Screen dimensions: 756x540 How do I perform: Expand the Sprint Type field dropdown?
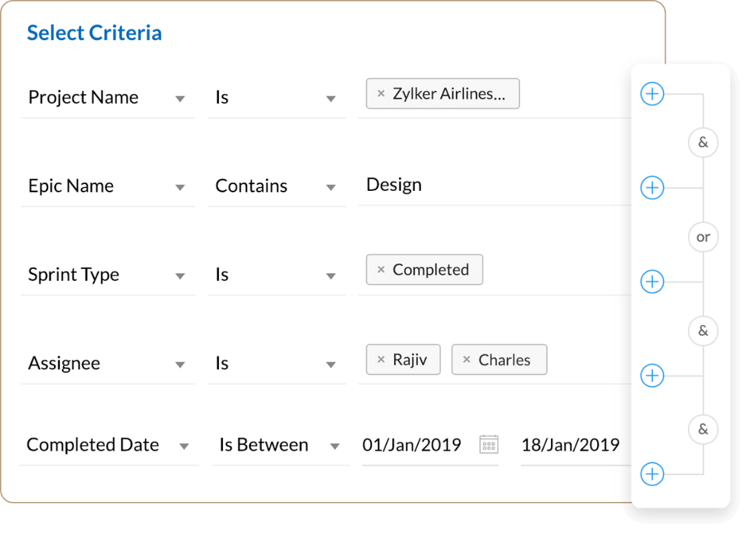pyautogui.click(x=108, y=275)
